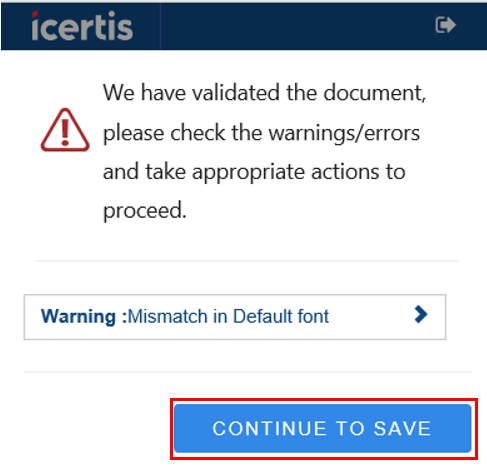Screen dimensions: 487x466
Task: Click the Icertis logo in header
Action: (82, 26)
